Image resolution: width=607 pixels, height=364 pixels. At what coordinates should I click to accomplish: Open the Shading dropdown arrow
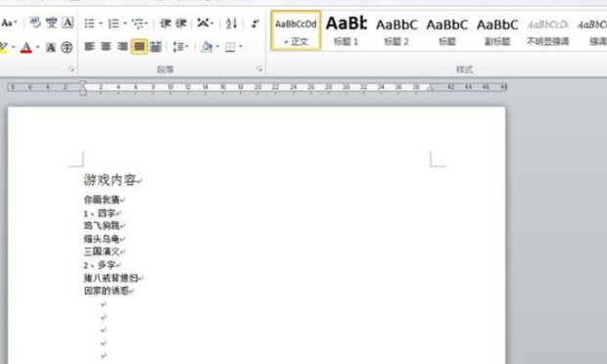coord(217,47)
